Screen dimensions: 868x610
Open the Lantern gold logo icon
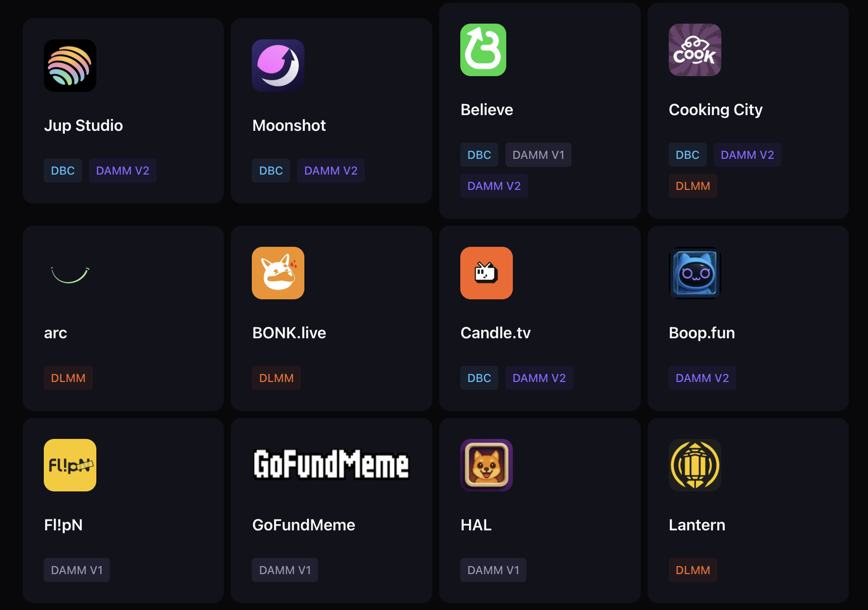tap(695, 465)
